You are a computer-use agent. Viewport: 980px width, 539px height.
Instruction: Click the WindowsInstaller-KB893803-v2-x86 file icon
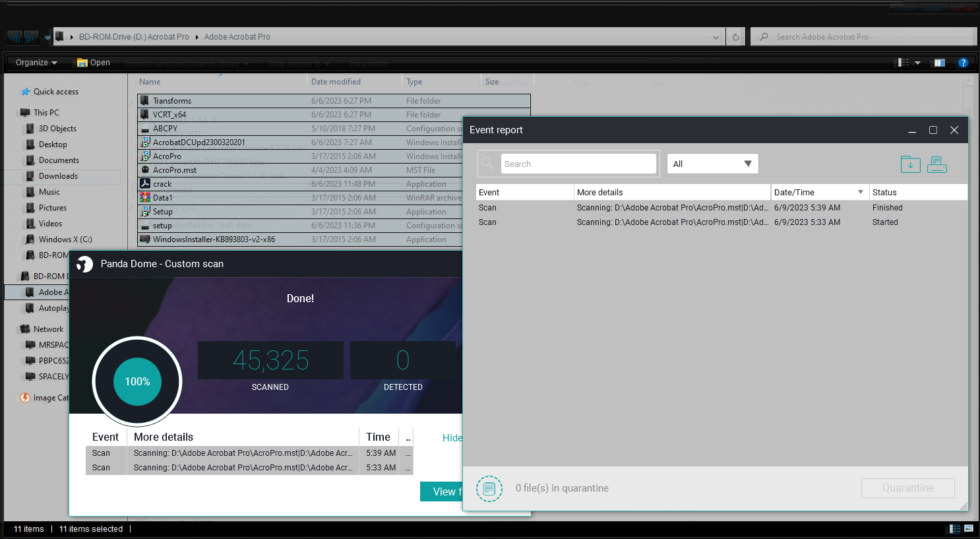tap(145, 239)
